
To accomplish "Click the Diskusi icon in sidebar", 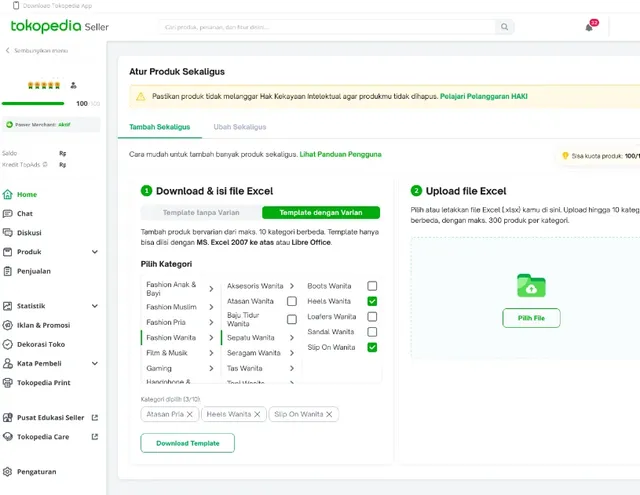I will [x=7, y=233].
